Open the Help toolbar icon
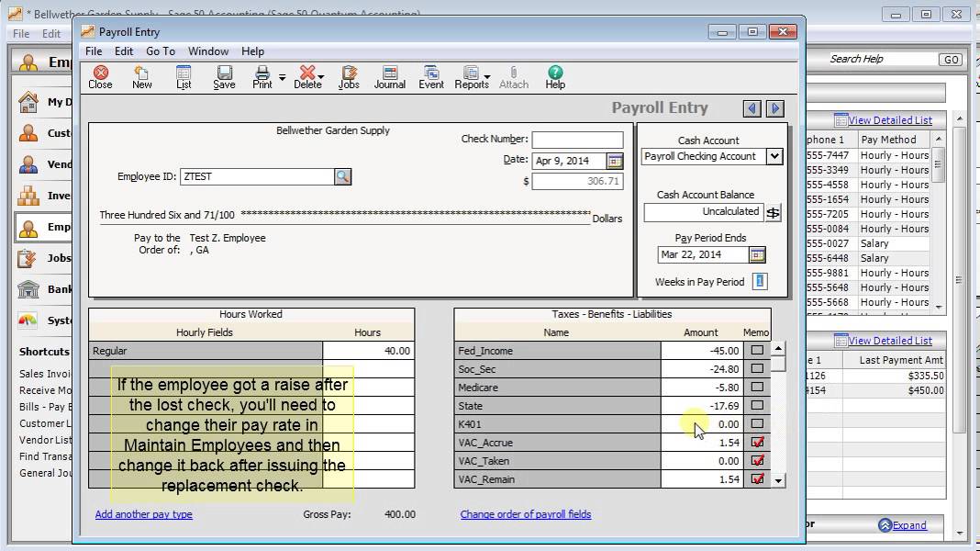The image size is (980, 551). tap(555, 77)
